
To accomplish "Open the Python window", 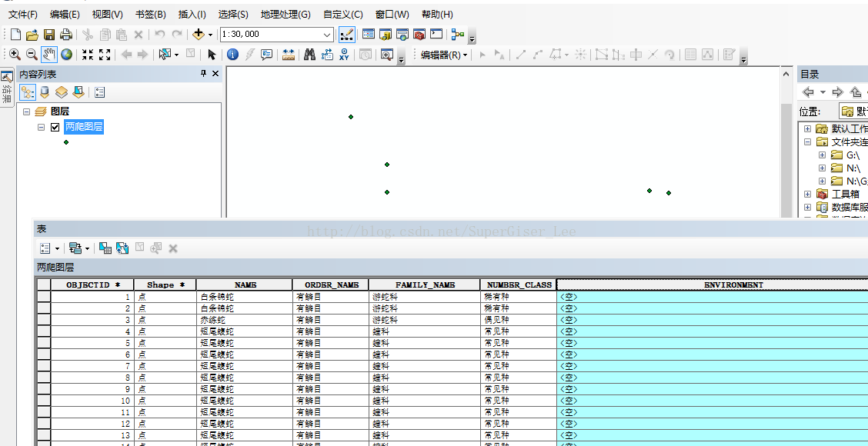I will (x=437, y=35).
